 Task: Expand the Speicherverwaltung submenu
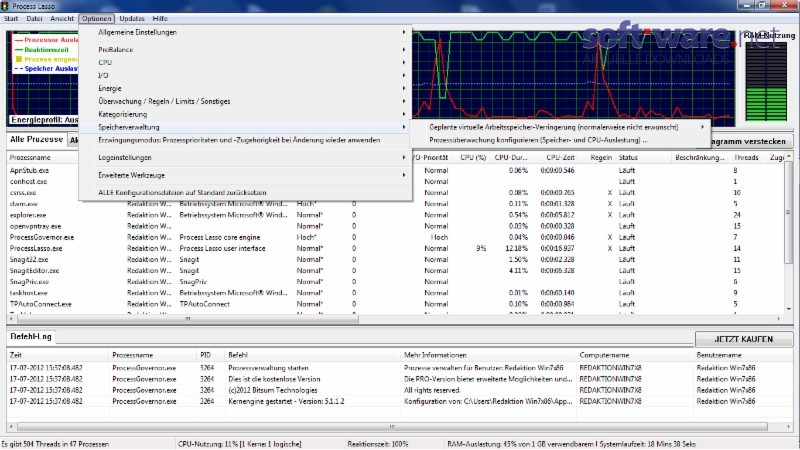point(245,127)
